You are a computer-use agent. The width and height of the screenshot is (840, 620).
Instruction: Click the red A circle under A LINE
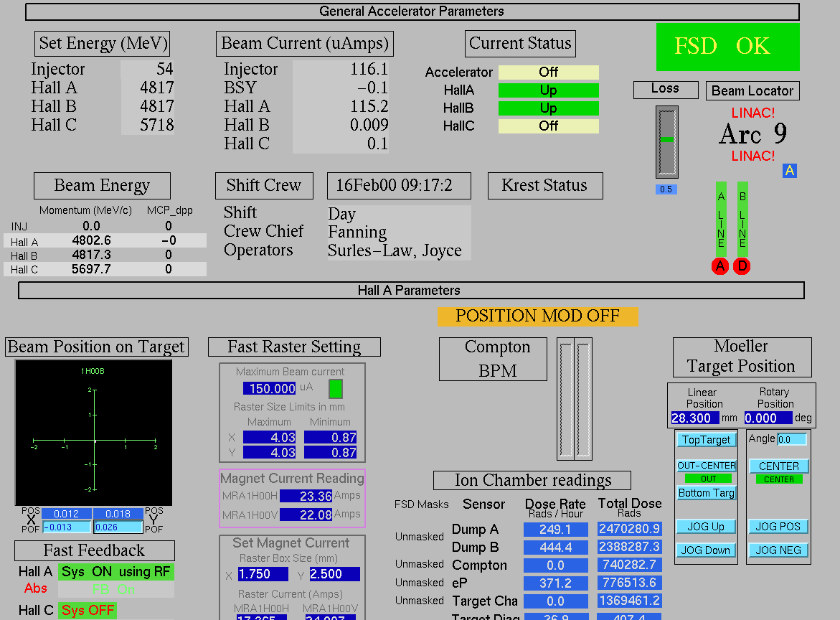tap(720, 266)
